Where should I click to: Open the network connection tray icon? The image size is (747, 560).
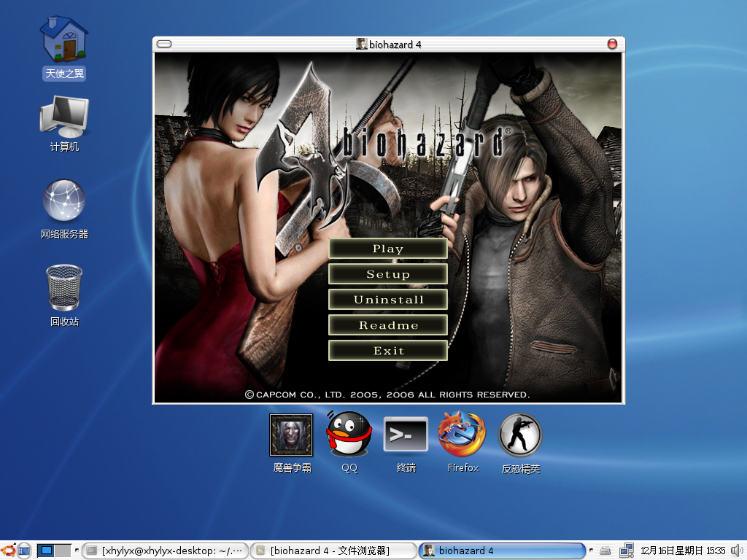pos(627,551)
